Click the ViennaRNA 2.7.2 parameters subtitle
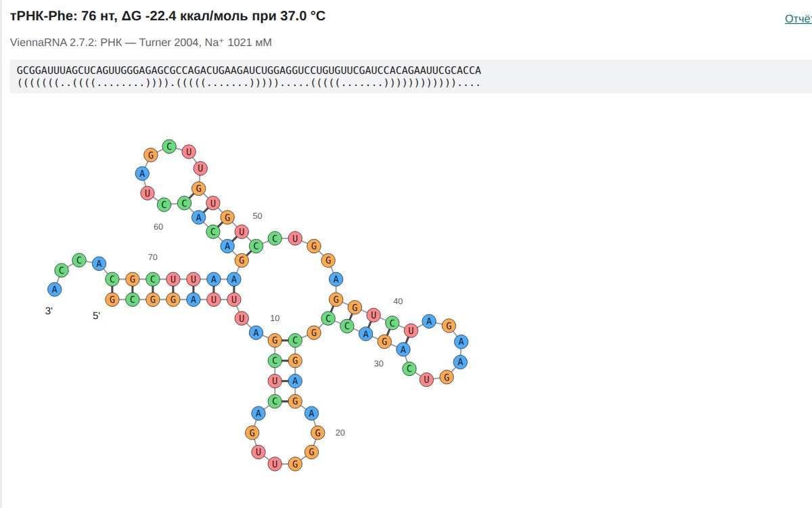Screen dimensions: 812x508 coord(141,43)
